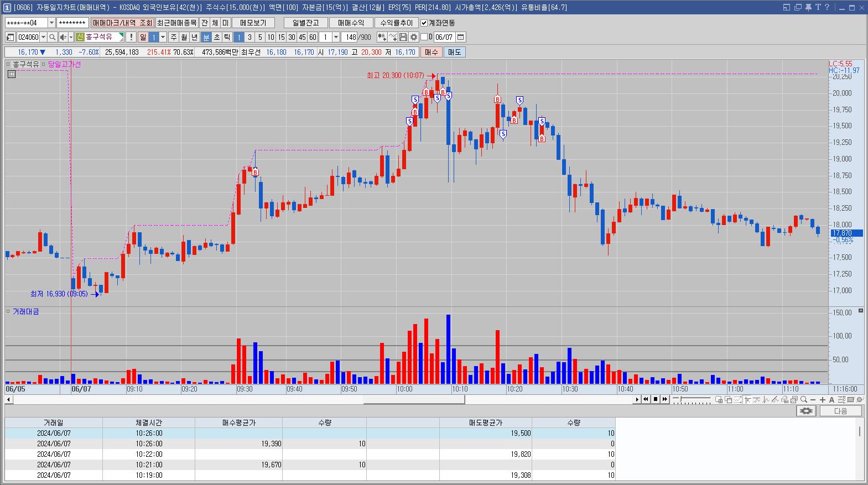The image size is (868, 485).
Task: Open the speaker icon dropdown arrow
Action: coord(71,37)
